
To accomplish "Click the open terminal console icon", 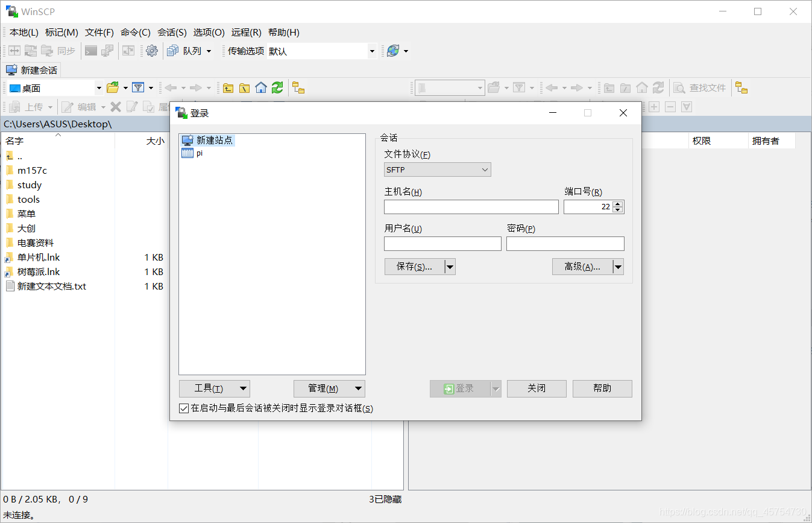I will (91, 51).
